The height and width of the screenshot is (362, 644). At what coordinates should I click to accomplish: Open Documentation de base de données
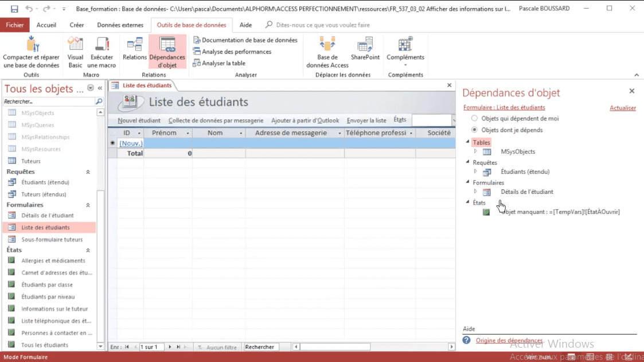pos(241,40)
